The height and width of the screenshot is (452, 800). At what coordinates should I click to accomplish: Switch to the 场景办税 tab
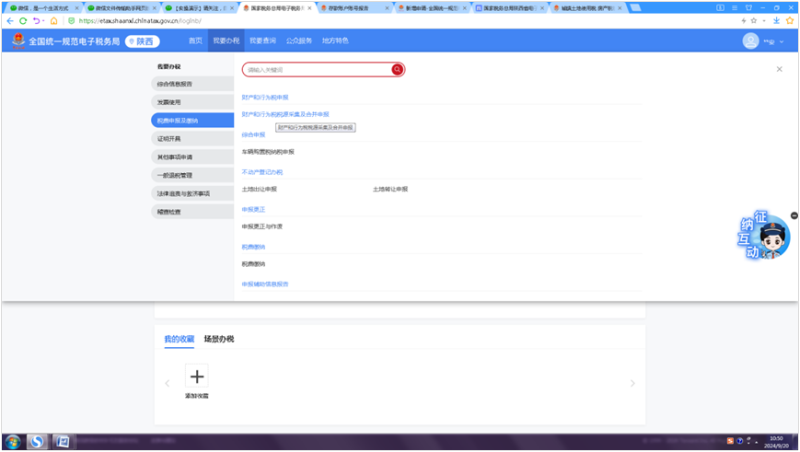(218, 339)
